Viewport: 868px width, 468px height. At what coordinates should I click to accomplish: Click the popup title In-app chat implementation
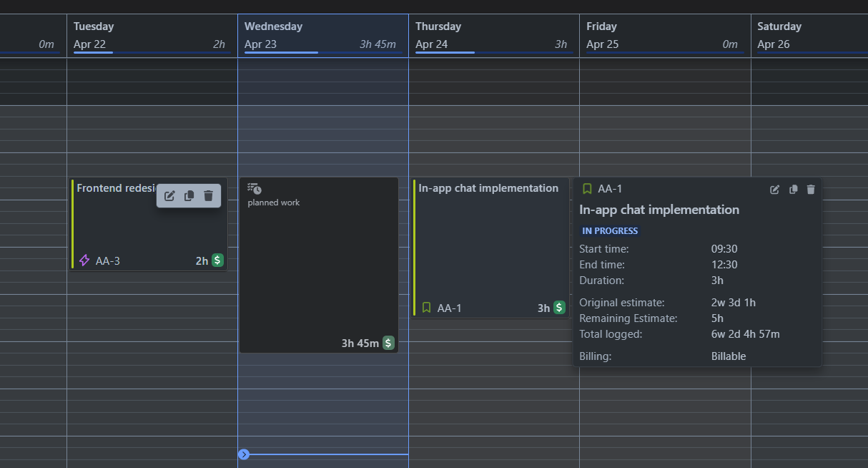[659, 210]
